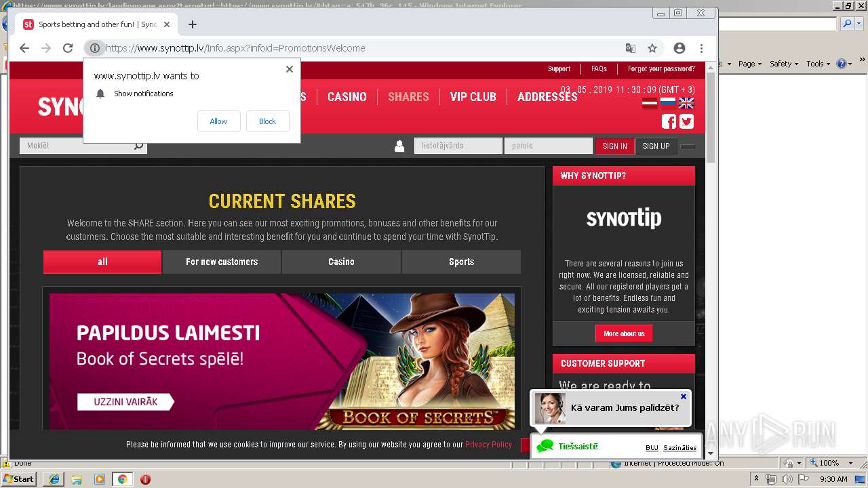Image resolution: width=868 pixels, height=488 pixels.
Task: Go back using Chrome's back arrow
Action: pyautogui.click(x=24, y=48)
